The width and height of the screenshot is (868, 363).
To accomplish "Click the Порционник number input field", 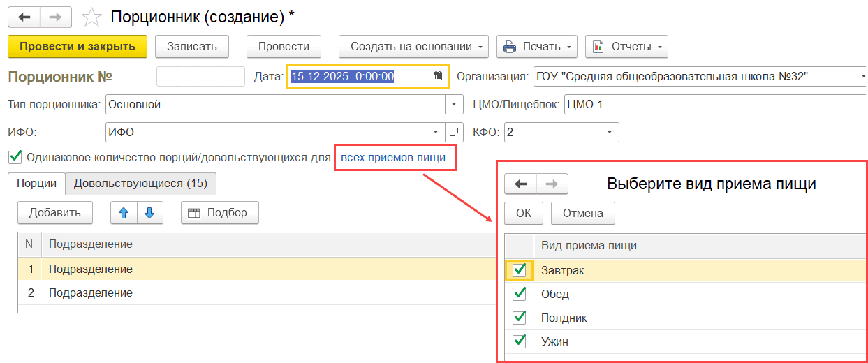I will click(200, 77).
